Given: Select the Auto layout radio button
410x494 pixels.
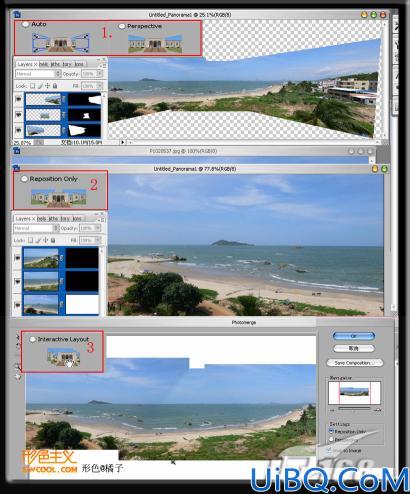Looking at the screenshot, I should (x=25, y=24).
